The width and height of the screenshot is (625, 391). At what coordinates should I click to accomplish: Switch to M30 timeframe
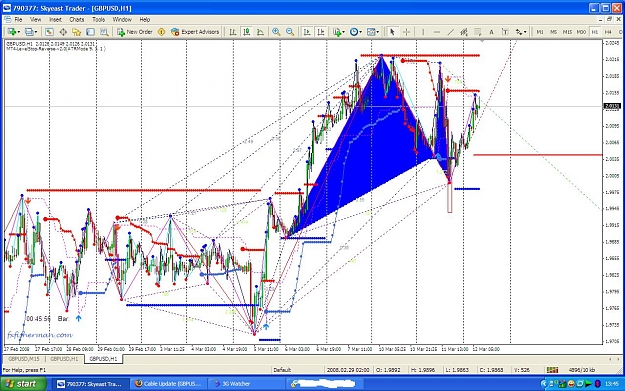581,32
